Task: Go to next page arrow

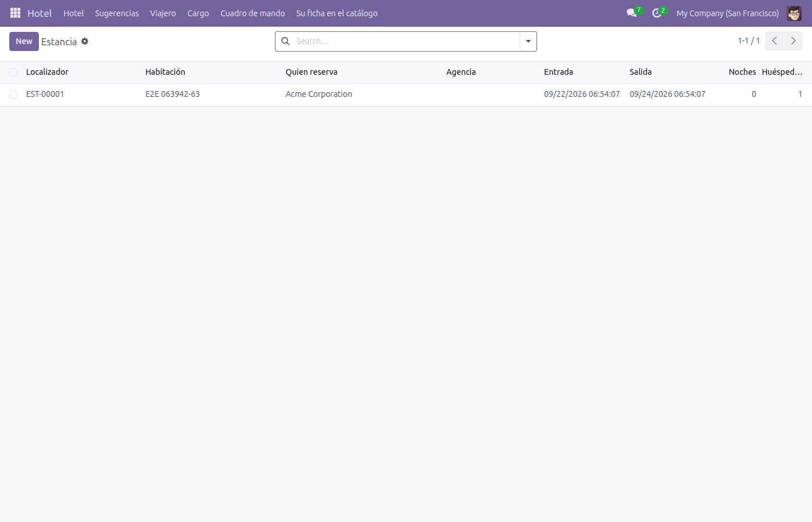Action: (793, 41)
